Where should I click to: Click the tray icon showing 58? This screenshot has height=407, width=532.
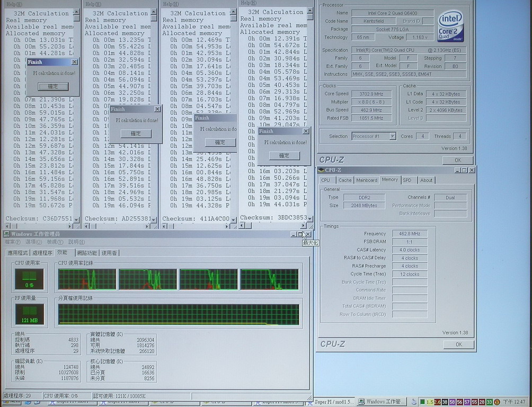453,402
